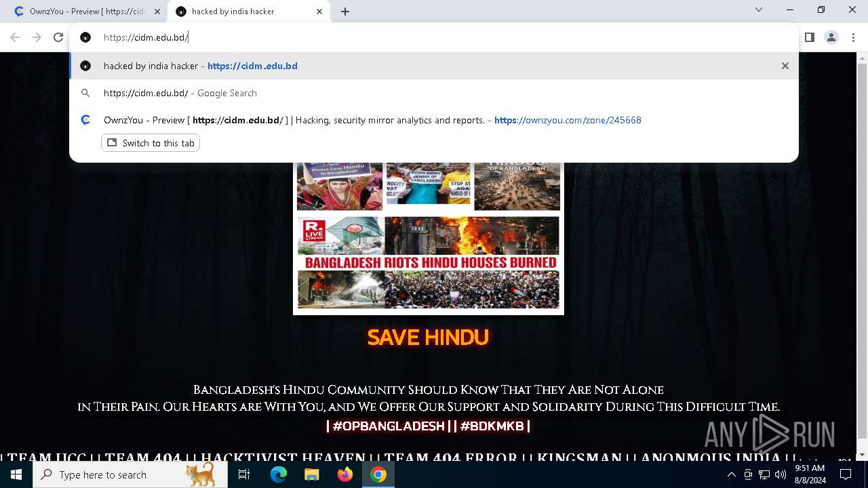Click the address bar URL field
868x488 pixels.
[x=434, y=37]
